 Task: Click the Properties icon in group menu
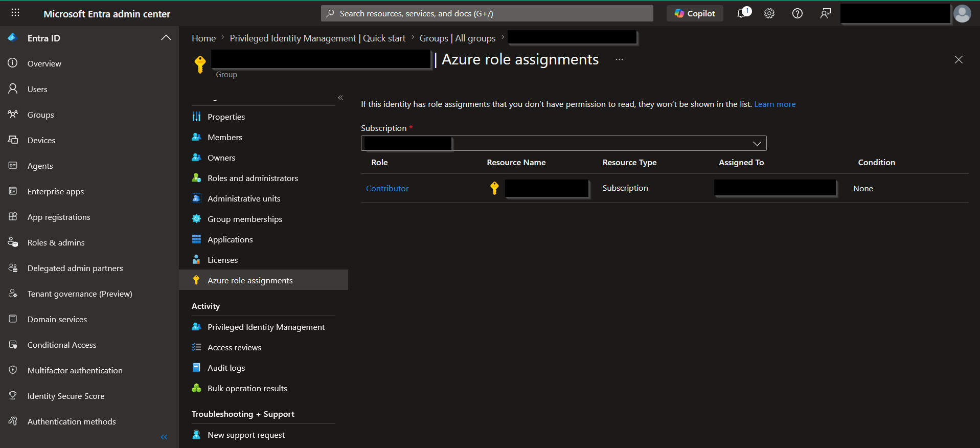(196, 117)
